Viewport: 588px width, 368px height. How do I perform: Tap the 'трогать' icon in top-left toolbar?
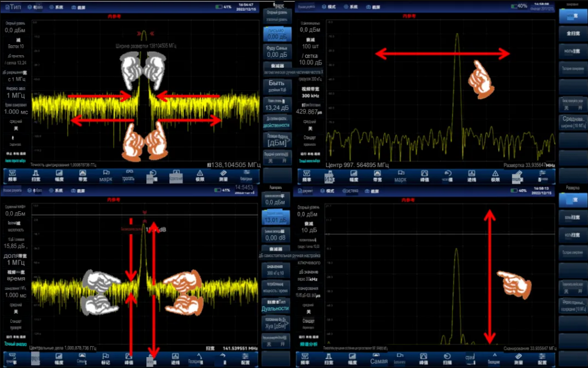point(129,175)
